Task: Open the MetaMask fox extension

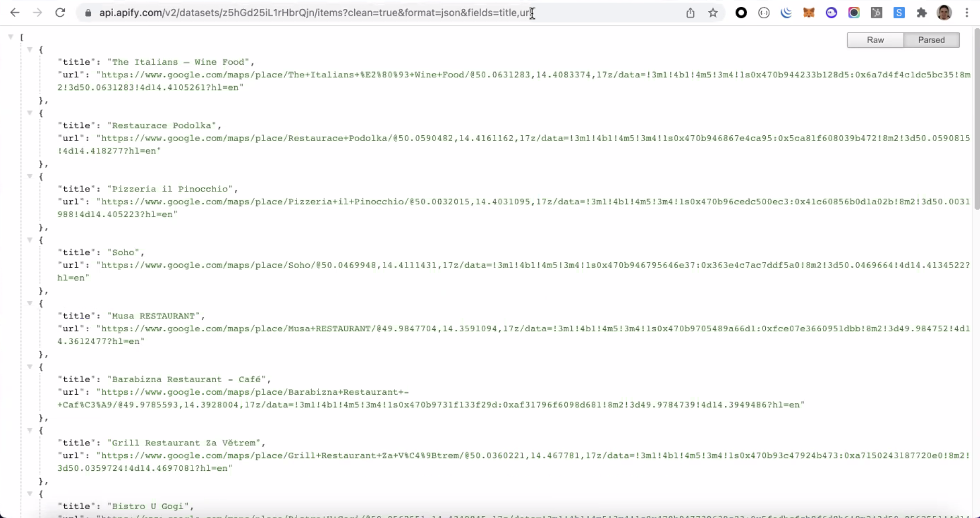Action: tap(809, 13)
